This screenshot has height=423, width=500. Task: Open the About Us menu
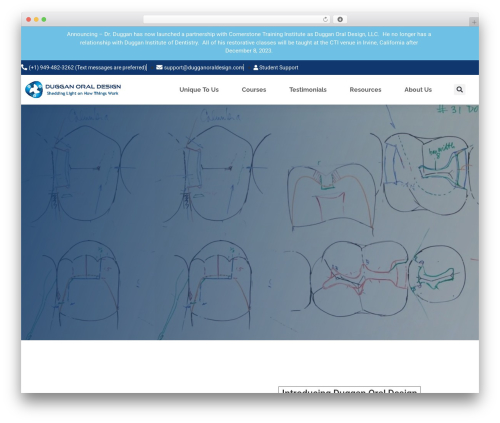(x=418, y=90)
